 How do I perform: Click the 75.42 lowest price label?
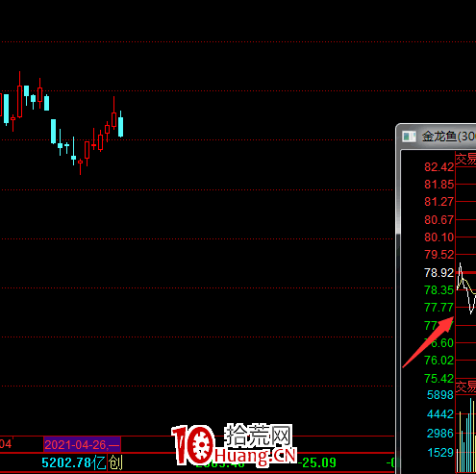click(438, 379)
